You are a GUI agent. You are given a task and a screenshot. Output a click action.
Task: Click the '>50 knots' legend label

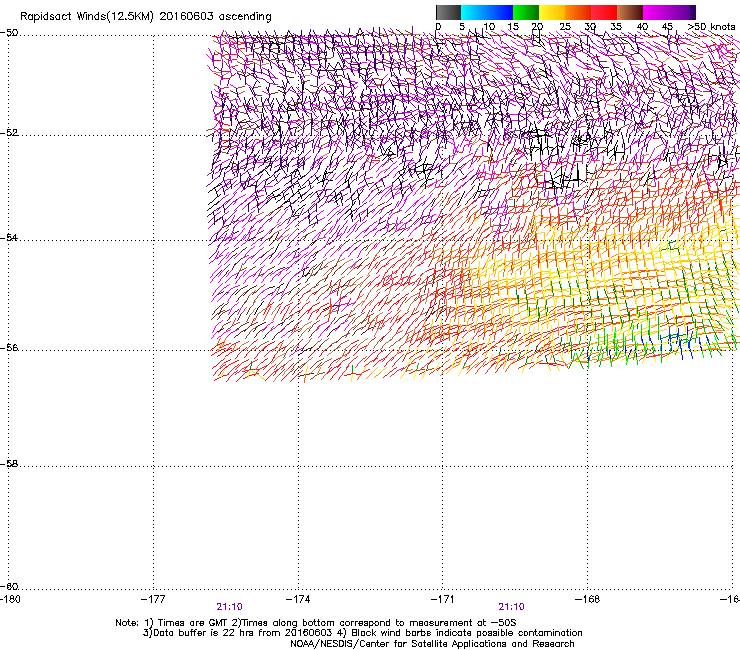point(711,27)
